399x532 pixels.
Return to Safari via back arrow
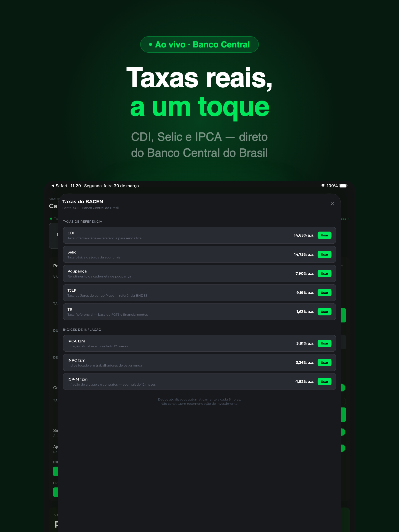click(59, 186)
